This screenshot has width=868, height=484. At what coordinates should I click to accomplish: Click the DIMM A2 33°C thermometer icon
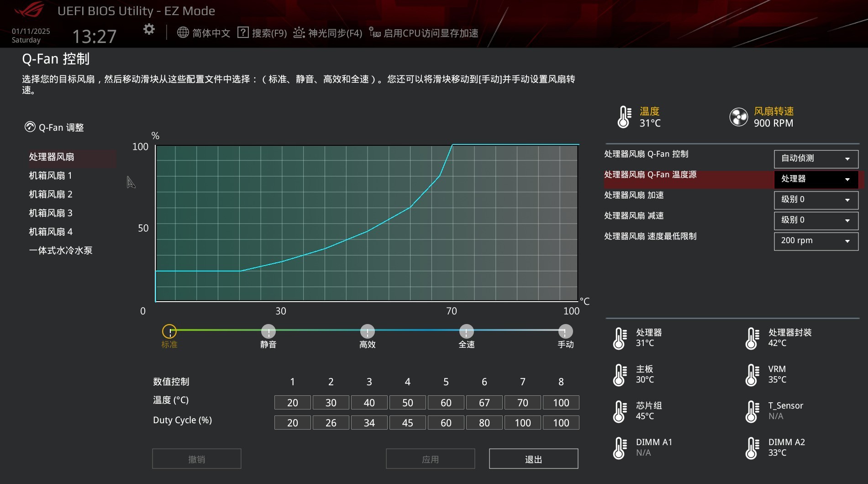pyautogui.click(x=752, y=448)
